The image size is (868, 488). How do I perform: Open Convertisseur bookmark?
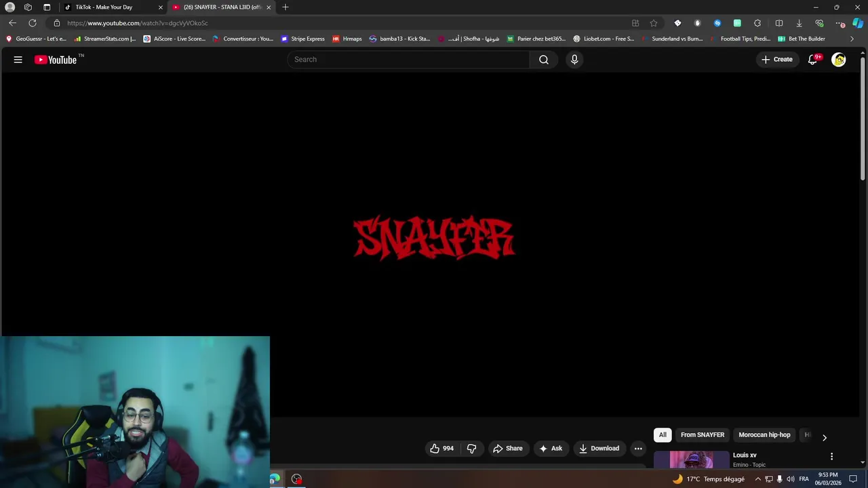[x=243, y=39]
